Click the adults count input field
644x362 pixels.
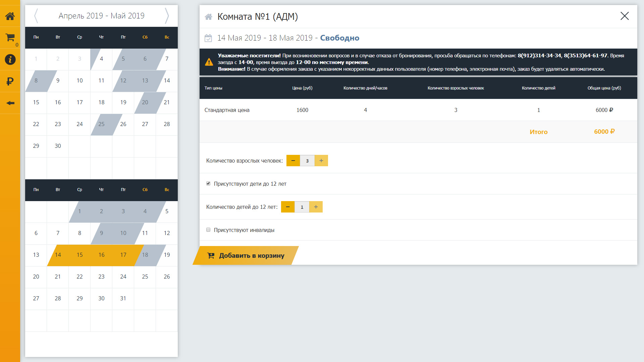point(307,161)
